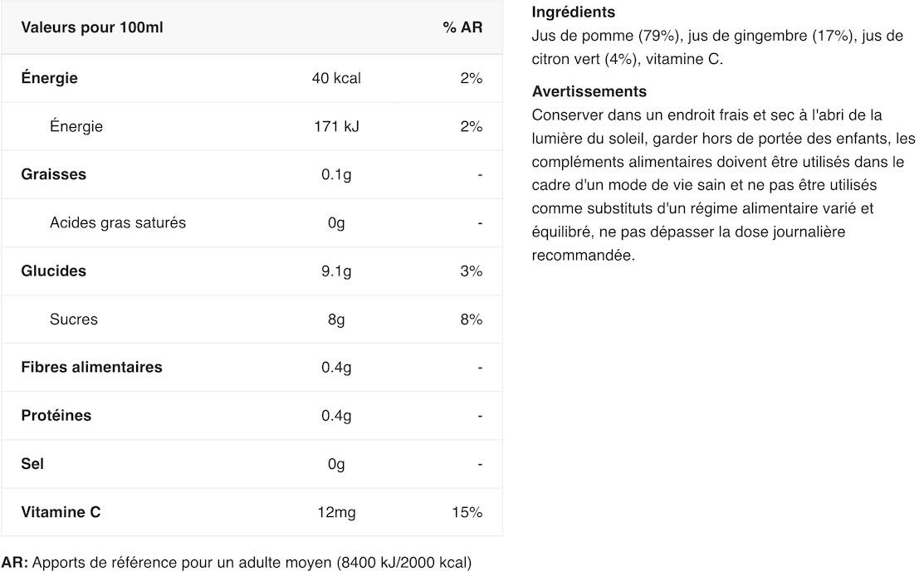Select the '12mg' vitamin C value
Screen dimensions: 924x581
click(336, 512)
